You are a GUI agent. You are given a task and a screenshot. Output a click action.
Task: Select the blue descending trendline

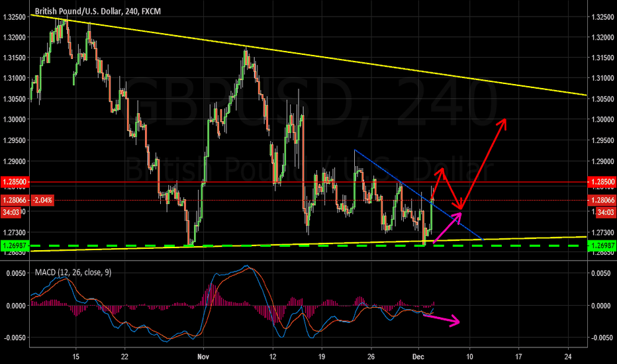pyautogui.click(x=418, y=195)
